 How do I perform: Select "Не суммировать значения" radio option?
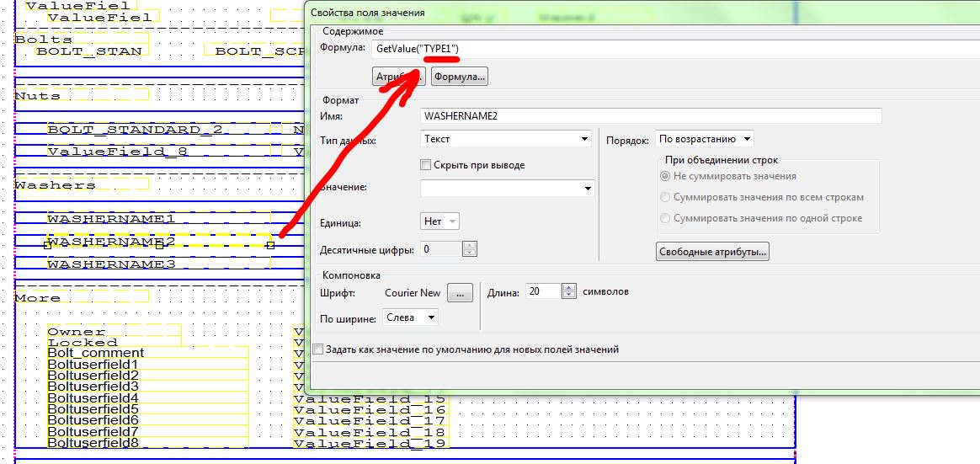point(666,177)
